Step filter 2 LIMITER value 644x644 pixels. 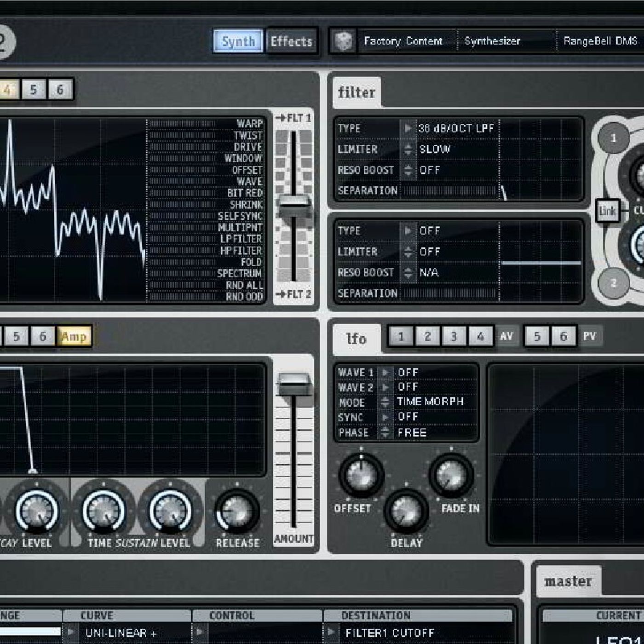click(408, 252)
